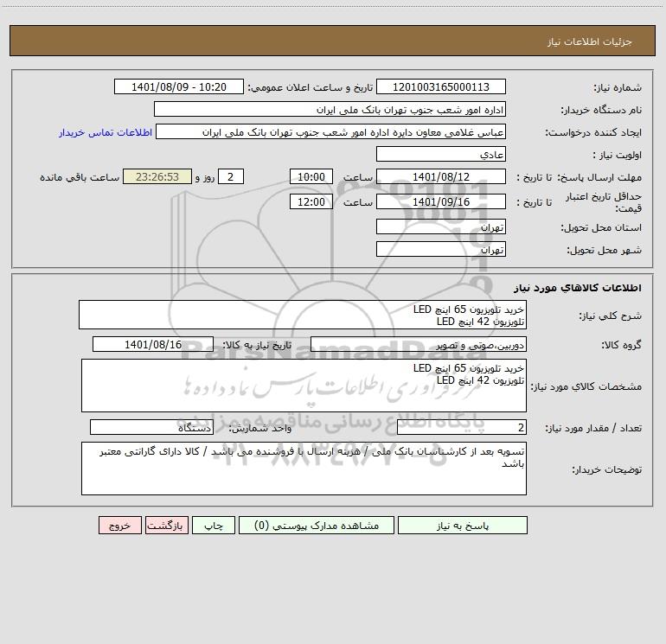666x644 pixels.
Task: Click the مشخصات کالای مورد نیاز text area
Action: [x=304, y=386]
